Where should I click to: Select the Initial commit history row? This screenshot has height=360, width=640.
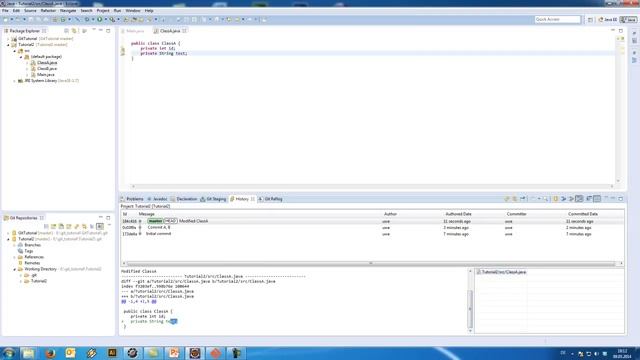(x=372, y=234)
